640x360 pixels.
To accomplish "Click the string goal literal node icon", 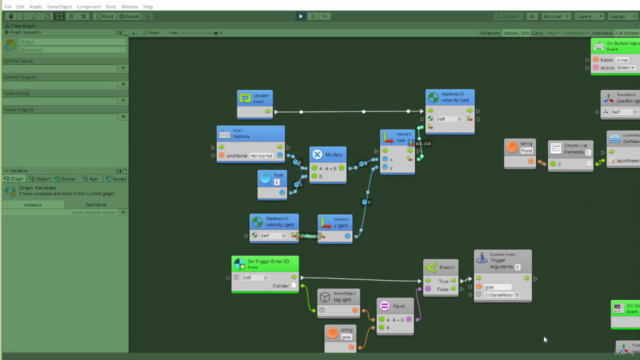I will (333, 333).
